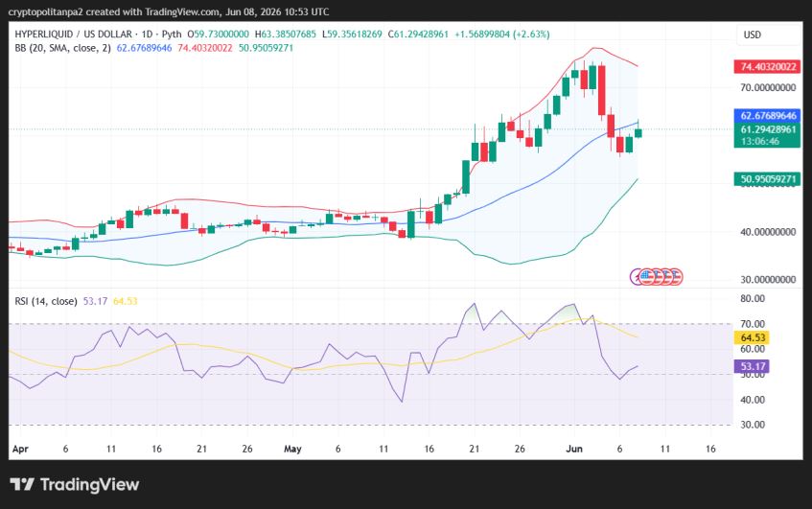Click the green 50.95059271 lower band price tag

[768, 179]
